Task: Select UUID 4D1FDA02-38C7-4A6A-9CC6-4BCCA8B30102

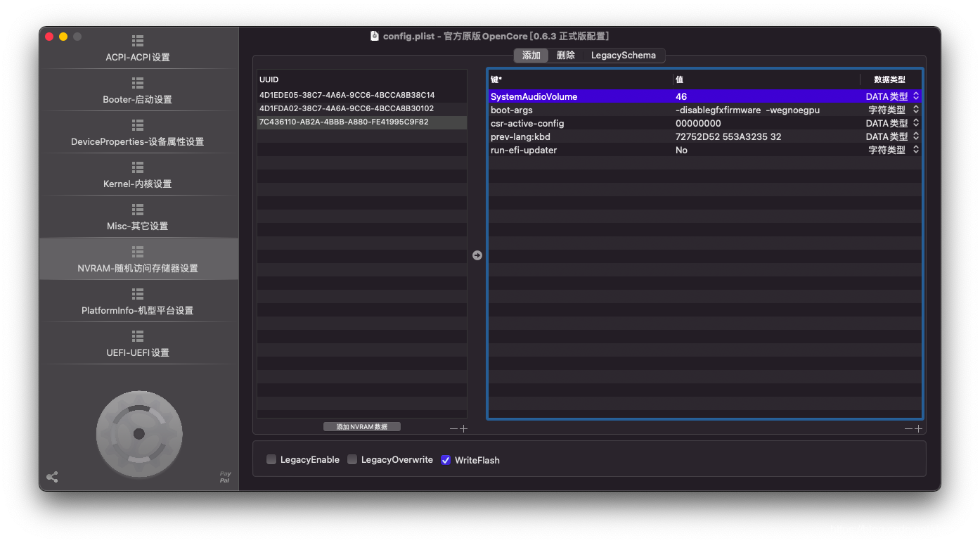Action: (x=362, y=108)
